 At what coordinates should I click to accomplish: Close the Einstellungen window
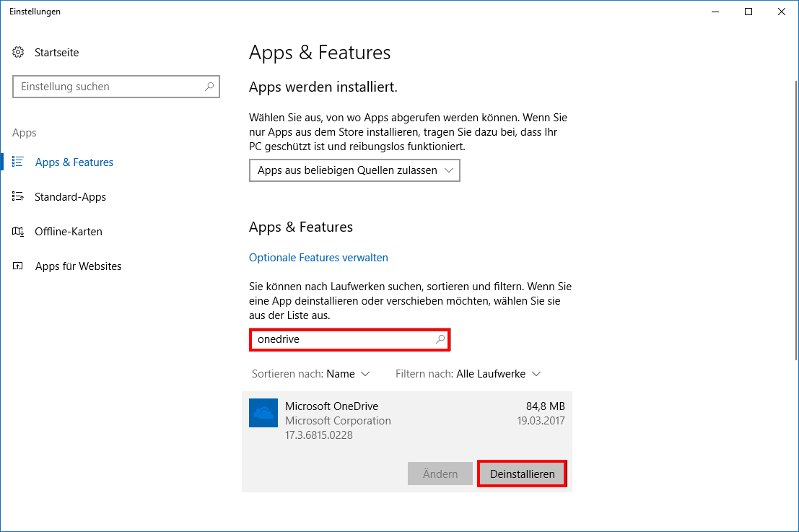coord(781,12)
